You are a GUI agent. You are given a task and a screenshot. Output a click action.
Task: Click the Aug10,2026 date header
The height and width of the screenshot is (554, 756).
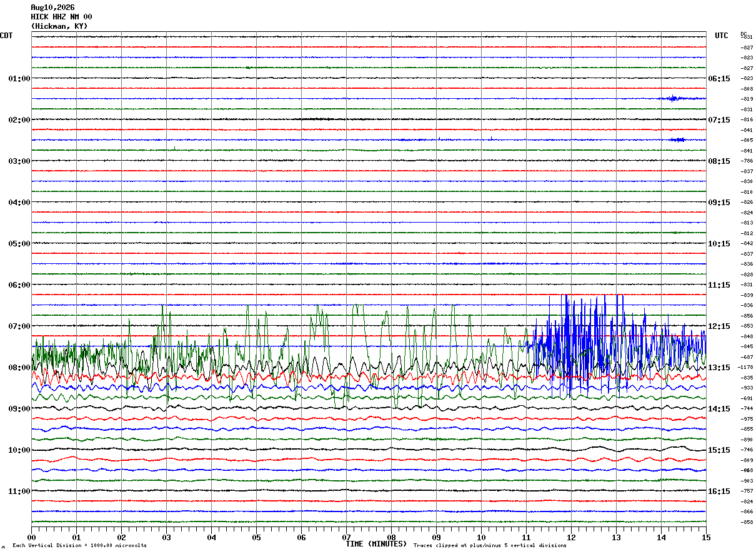(x=52, y=8)
